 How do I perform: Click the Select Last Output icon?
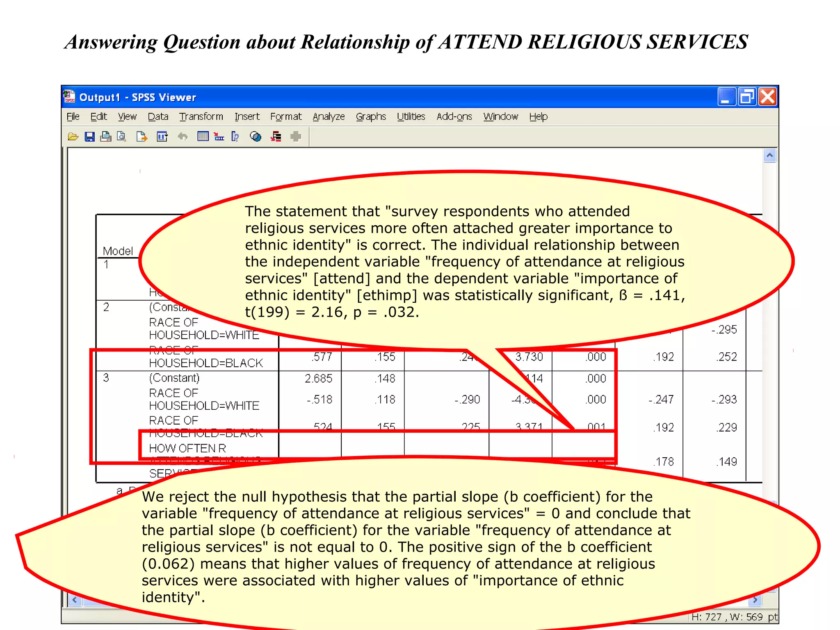tap(276, 137)
